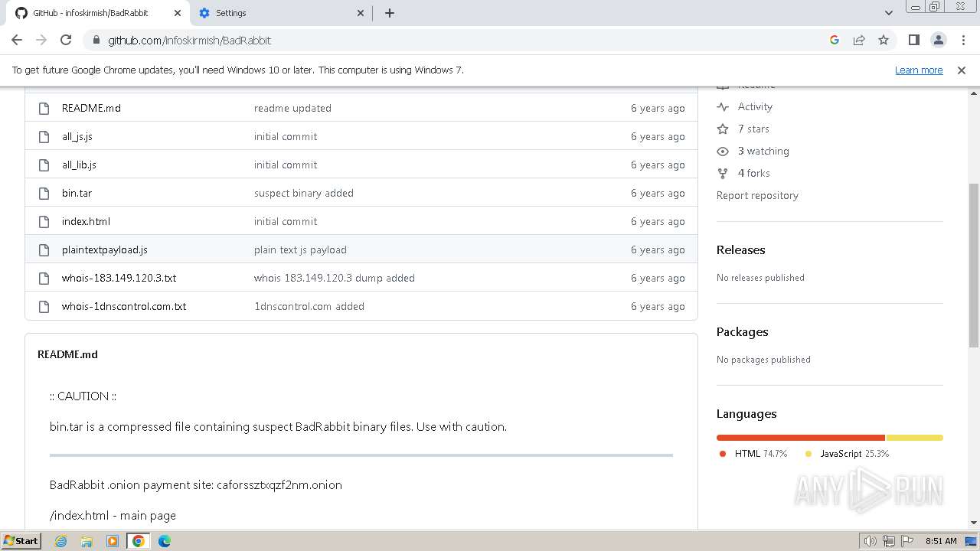
Task: Open the Chrome side panel icon
Action: [913, 40]
